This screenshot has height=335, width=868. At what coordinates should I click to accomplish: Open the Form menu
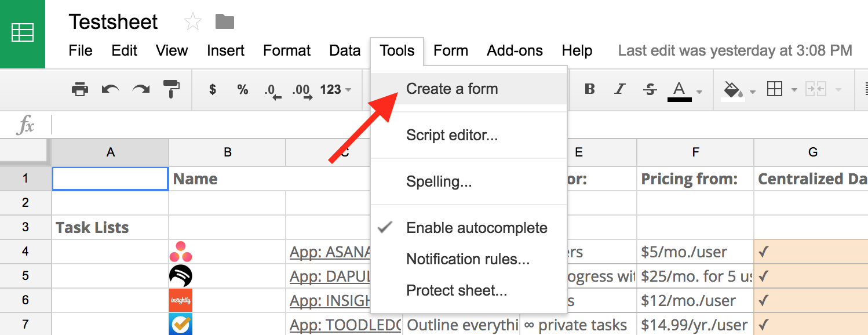(451, 50)
